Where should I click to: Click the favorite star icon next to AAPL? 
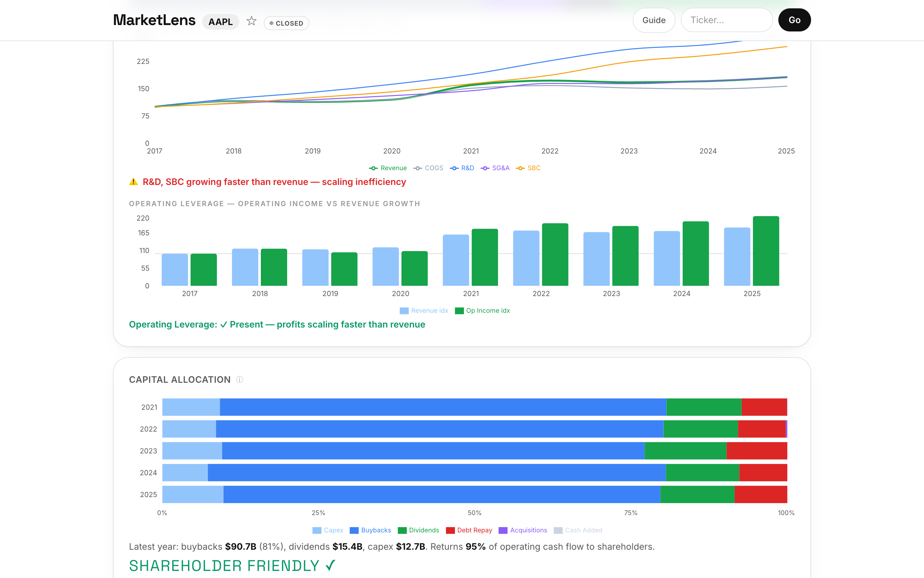pos(251,21)
